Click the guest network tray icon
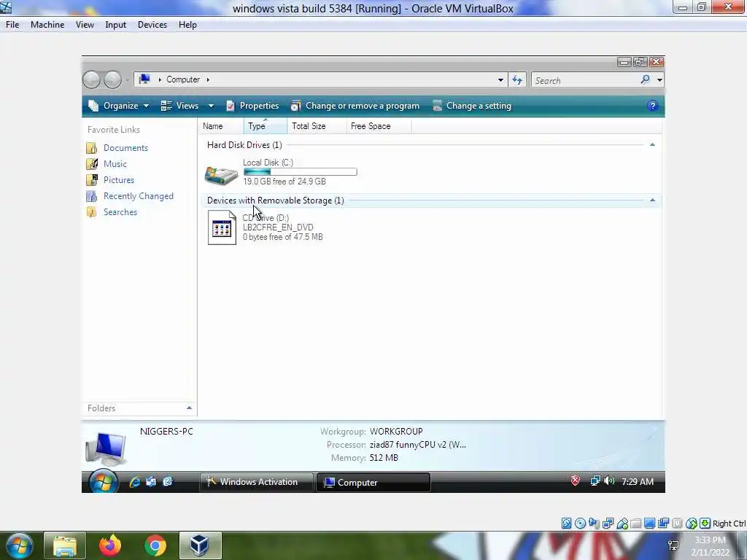This screenshot has width=747, height=560. pyautogui.click(x=595, y=481)
